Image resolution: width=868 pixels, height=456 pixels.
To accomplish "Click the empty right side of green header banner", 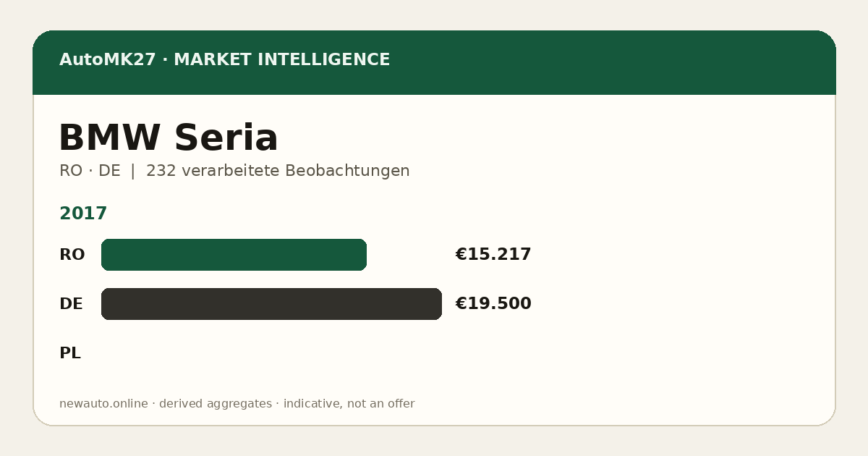I will point(615,62).
